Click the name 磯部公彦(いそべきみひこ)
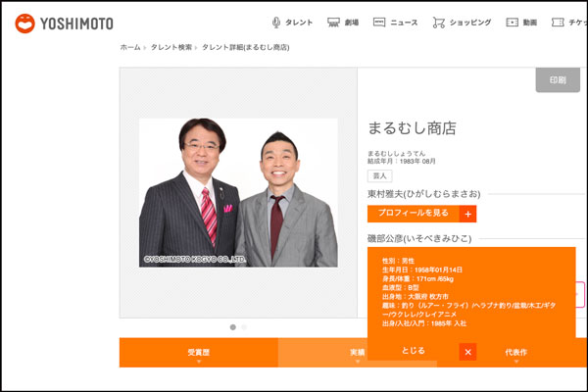 coord(419,238)
